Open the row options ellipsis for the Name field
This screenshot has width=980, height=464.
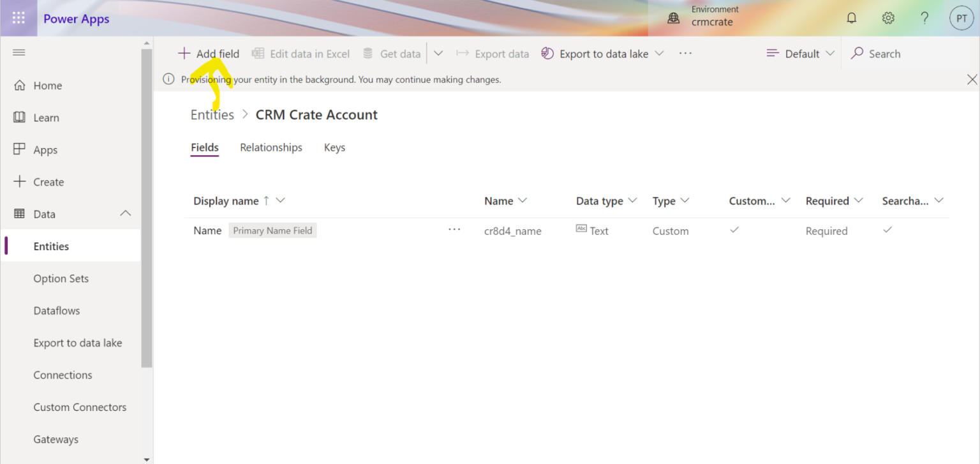454,230
